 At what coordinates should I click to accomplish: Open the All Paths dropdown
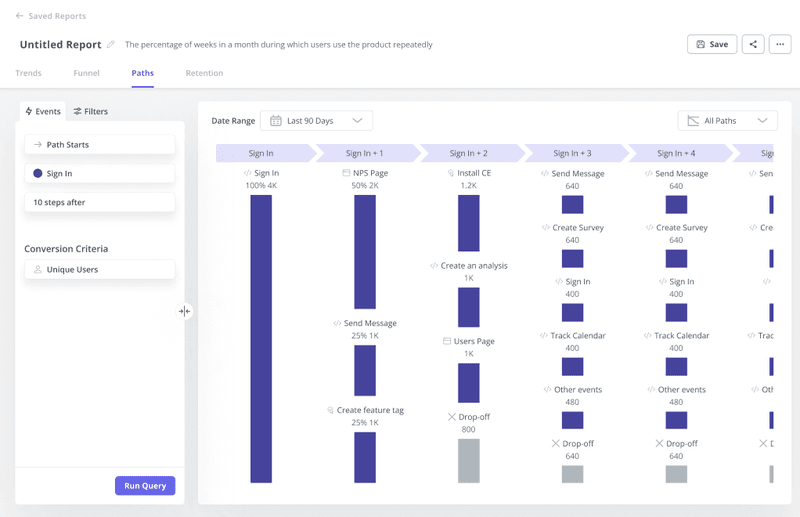762,121
